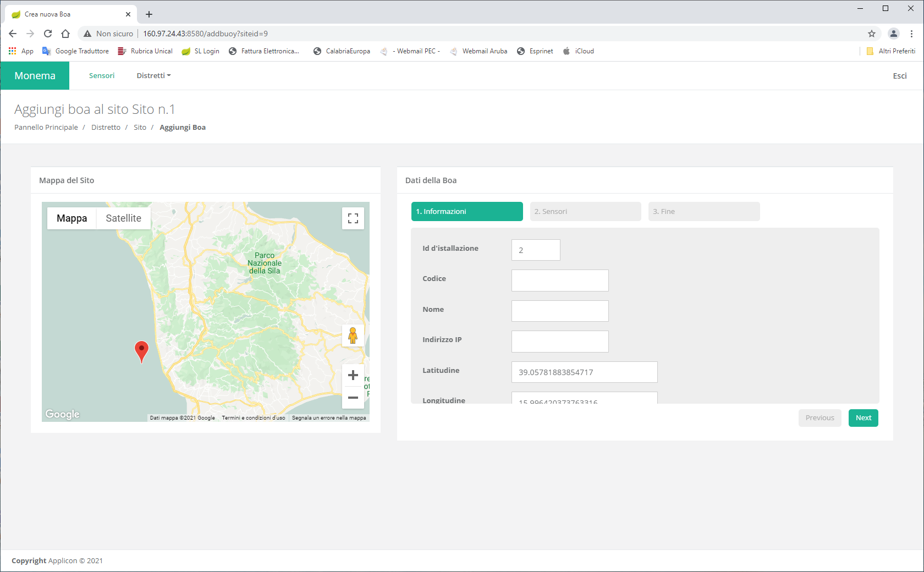Image resolution: width=924 pixels, height=572 pixels.
Task: Open the Altri Preferiti bookmarks folder
Action: point(891,51)
